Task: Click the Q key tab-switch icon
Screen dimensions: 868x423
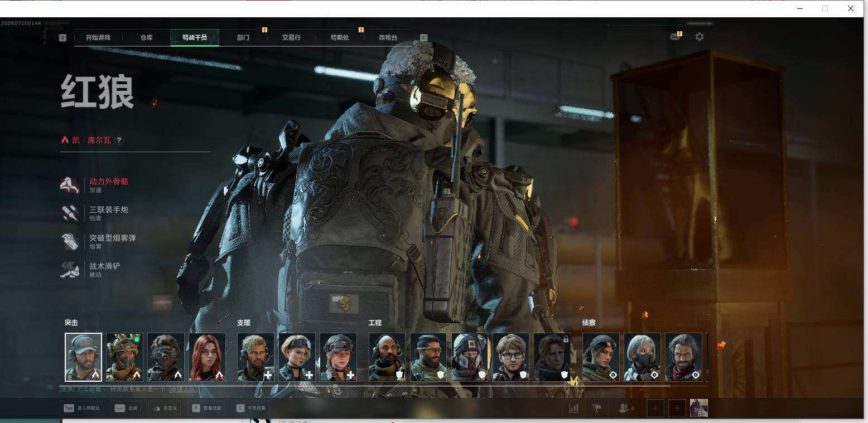Action: pyautogui.click(x=62, y=38)
